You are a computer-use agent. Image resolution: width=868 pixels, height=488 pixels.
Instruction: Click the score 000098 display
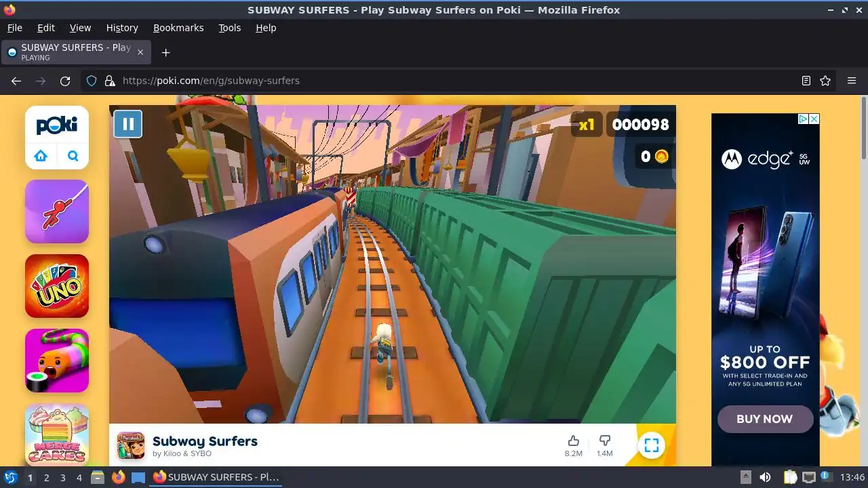point(640,125)
